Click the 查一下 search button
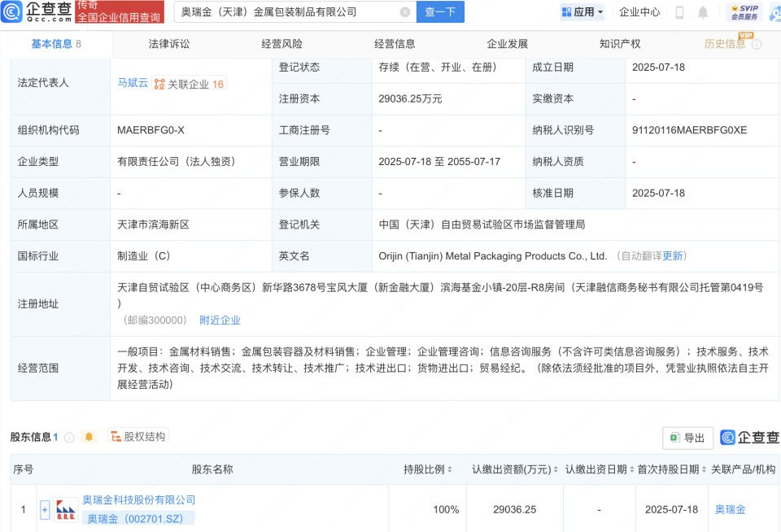 [x=440, y=12]
